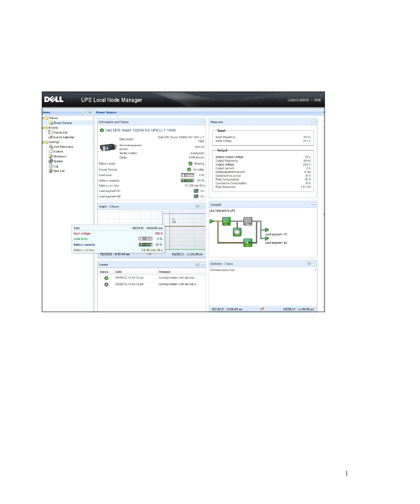Open Events Calendar in sidebar
The width and height of the screenshot is (420, 504).
click(x=64, y=137)
